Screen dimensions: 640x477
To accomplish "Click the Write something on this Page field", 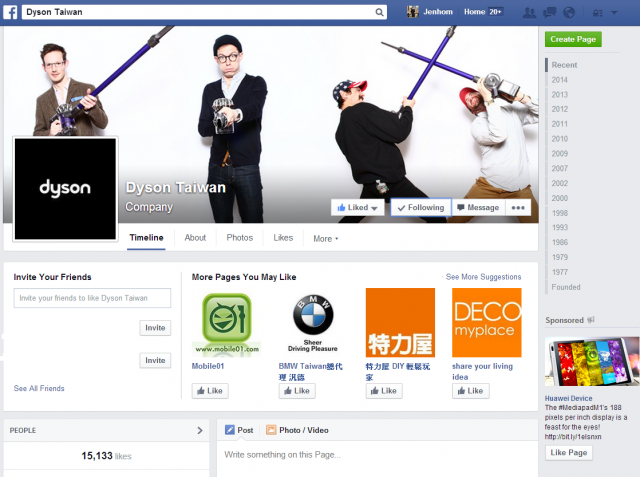I will (377, 455).
